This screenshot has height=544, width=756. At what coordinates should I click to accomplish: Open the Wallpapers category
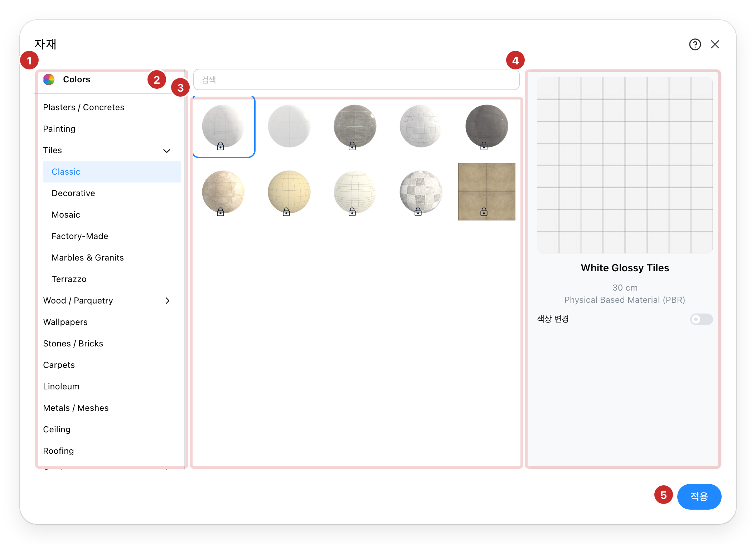point(65,322)
